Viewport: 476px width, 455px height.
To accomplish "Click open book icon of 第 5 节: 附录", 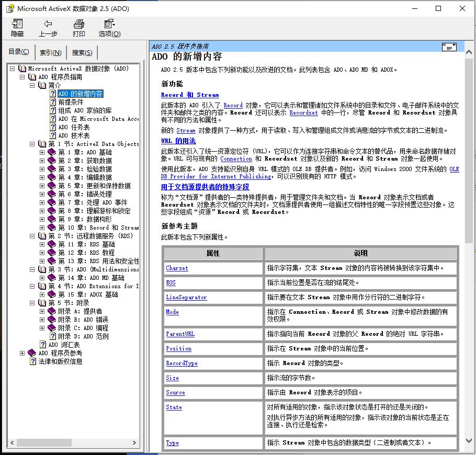I will [42, 303].
